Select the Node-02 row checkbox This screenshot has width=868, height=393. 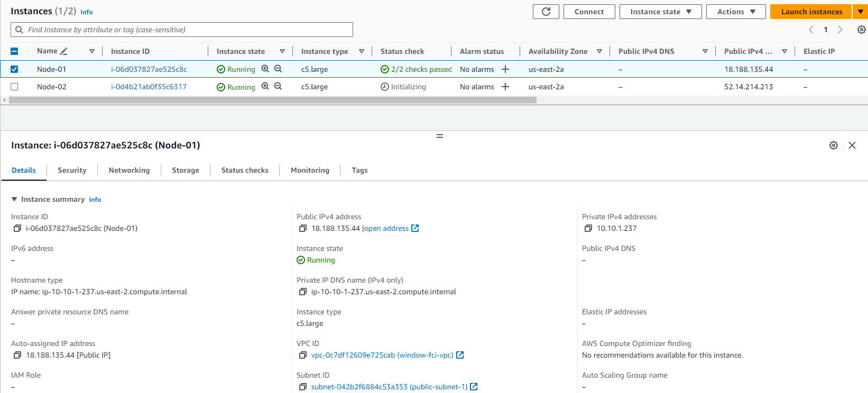(14, 87)
